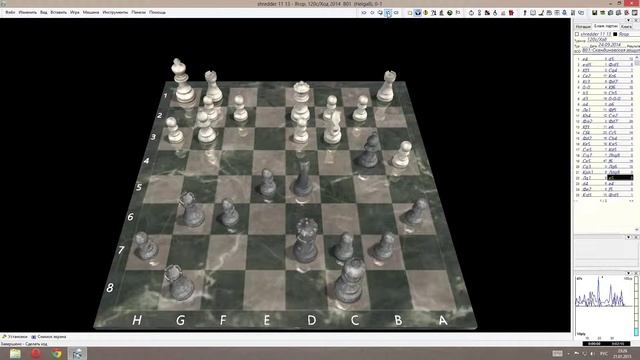
Task: Click the dark globe toolbar icon
Action: [449, 13]
